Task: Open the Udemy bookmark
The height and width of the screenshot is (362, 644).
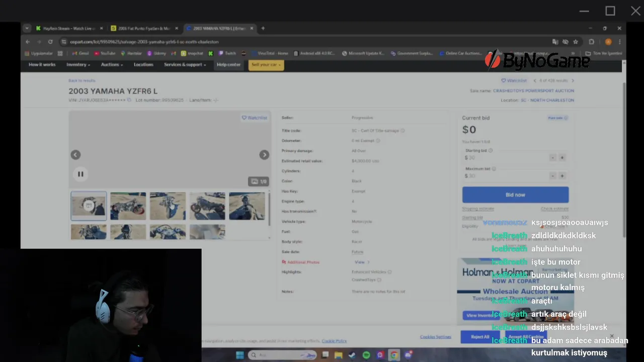Action: tap(156, 53)
